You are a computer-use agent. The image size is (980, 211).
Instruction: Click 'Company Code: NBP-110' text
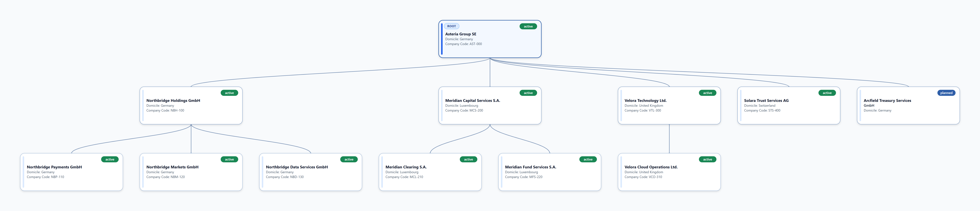(45, 177)
